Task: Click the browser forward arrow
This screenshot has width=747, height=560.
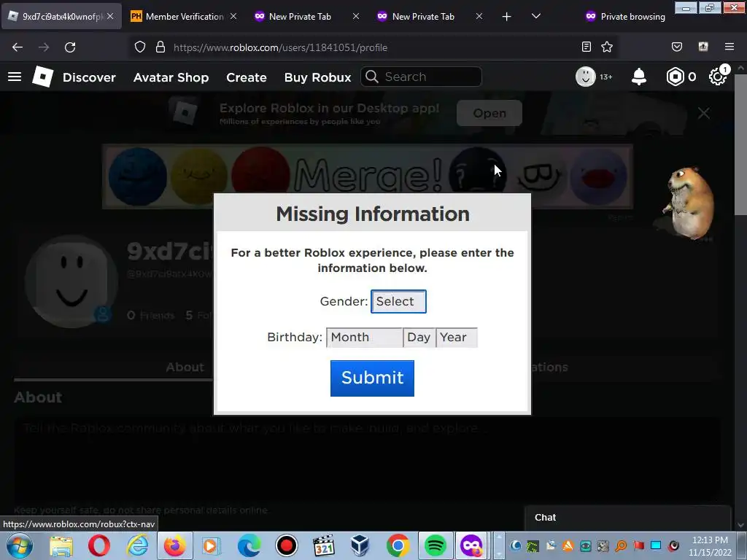Action: [44, 47]
